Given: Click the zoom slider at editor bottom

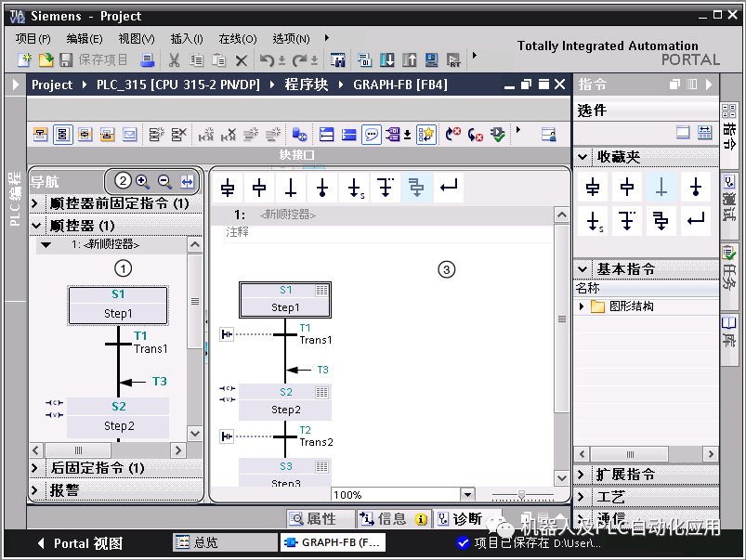Looking at the screenshot, I should (x=522, y=495).
